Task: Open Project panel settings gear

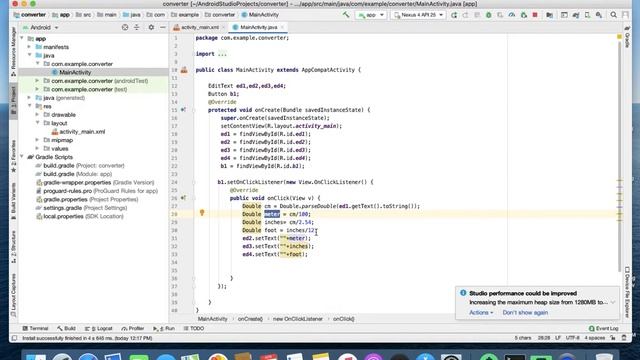Action: [151, 27]
